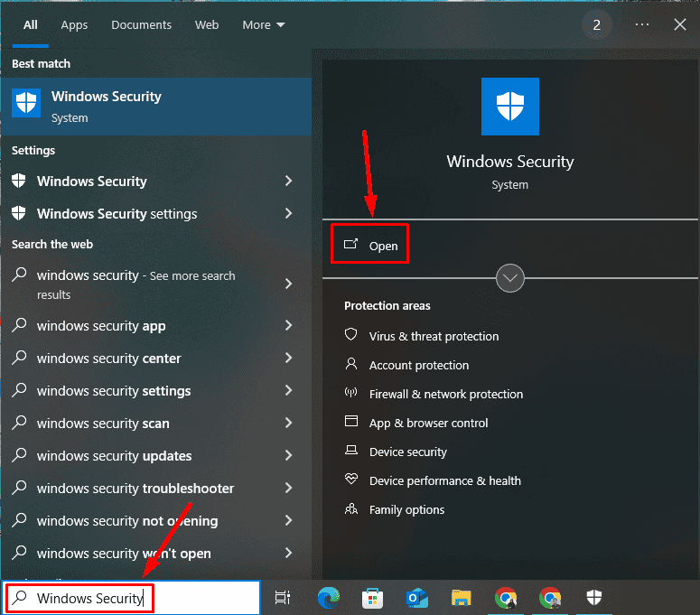This screenshot has width=700, height=615.
Task: Open Task View icon on taskbar
Action: pos(283,598)
